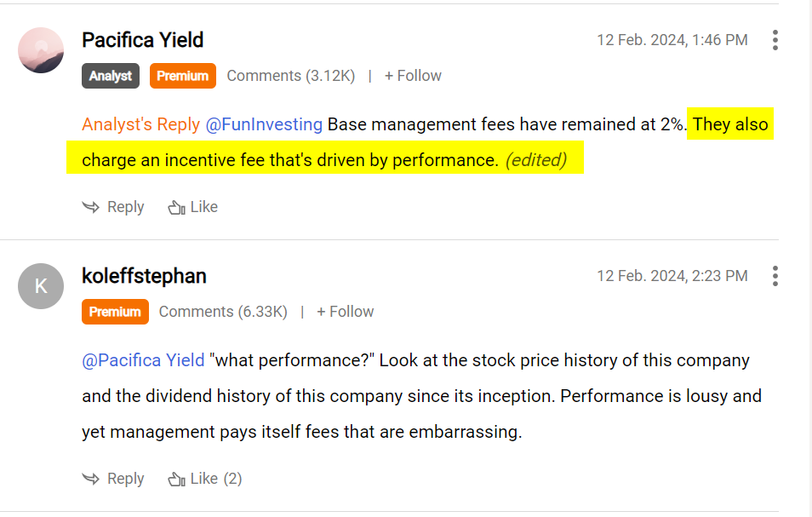This screenshot has height=517, width=812.
Task: Open the Pacifica Yield author name
Action: (142, 40)
